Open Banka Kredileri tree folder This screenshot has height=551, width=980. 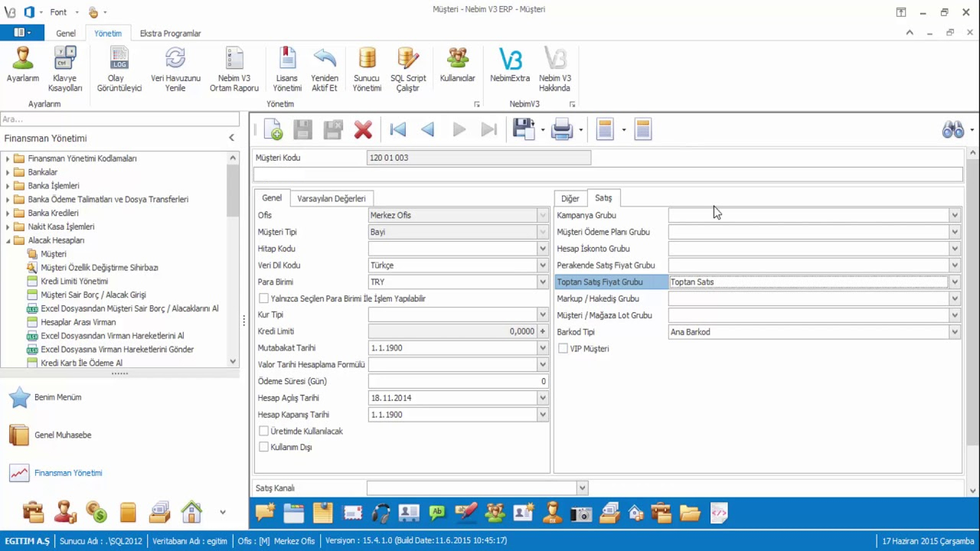pyautogui.click(x=53, y=213)
